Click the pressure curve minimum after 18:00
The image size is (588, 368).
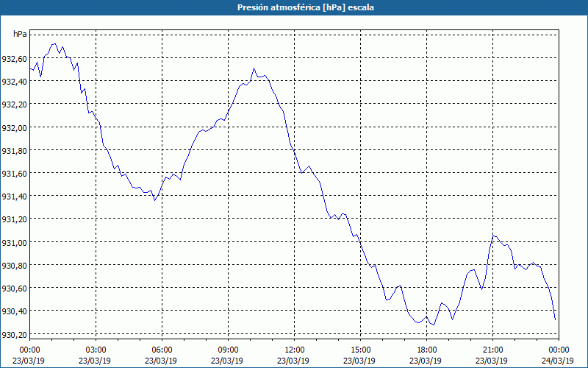click(x=434, y=325)
